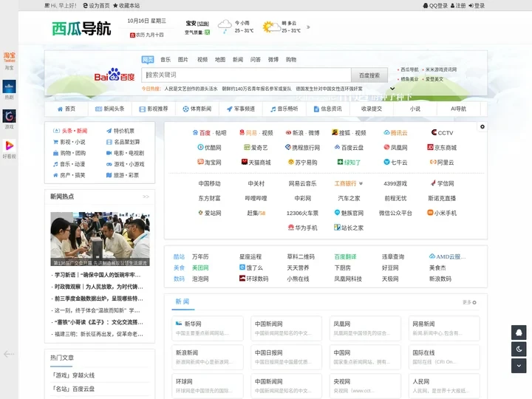Viewport: 532px width, 399px height.
Task: Toggle night mode moon button
Action: pyautogui.click(x=519, y=349)
